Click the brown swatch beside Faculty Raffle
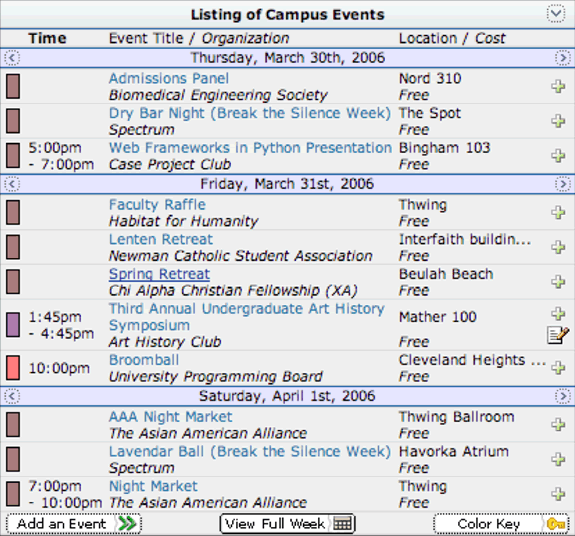This screenshot has width=575, height=536. point(13,213)
